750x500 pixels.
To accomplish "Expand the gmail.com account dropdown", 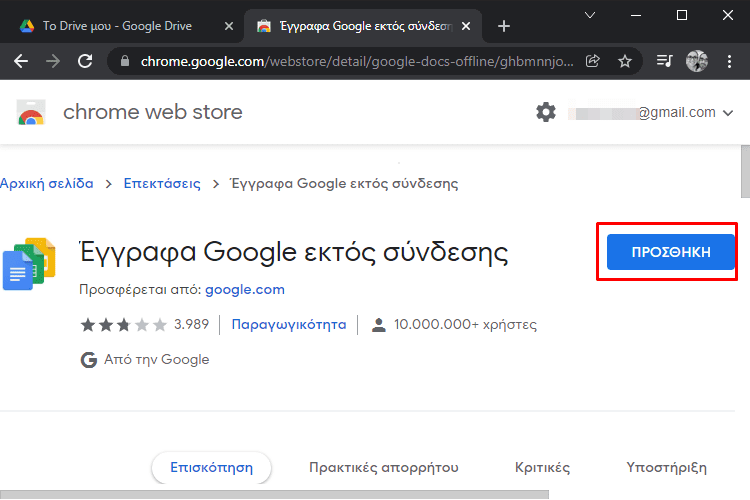I will (728, 113).
